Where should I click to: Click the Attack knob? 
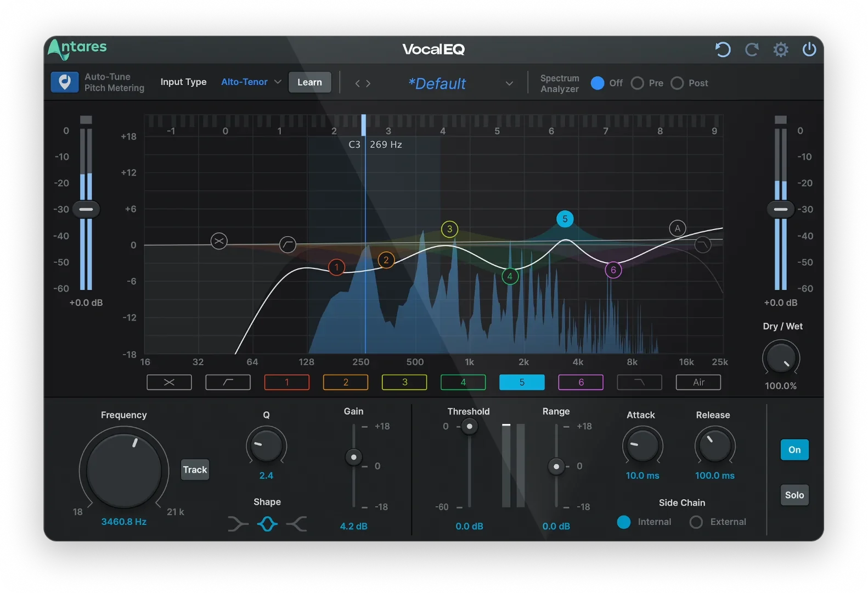click(x=642, y=445)
